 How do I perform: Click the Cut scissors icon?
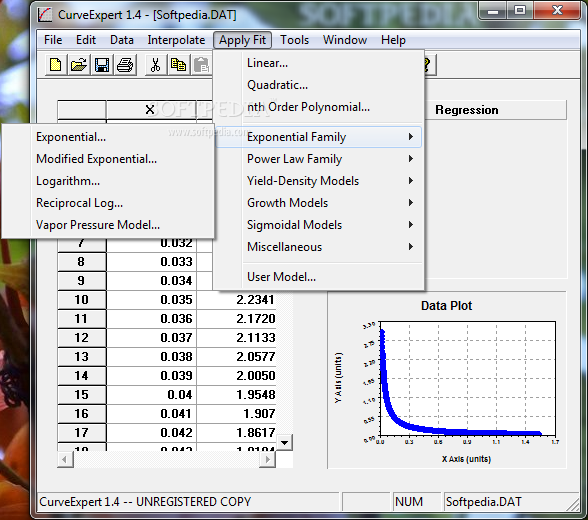[x=155, y=65]
